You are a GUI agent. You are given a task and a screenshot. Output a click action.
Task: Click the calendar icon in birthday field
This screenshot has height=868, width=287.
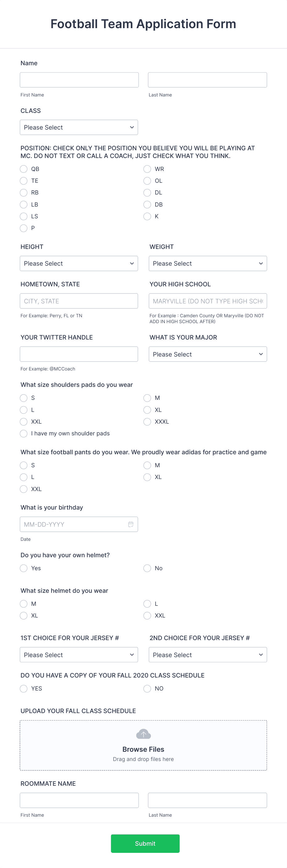(x=131, y=524)
